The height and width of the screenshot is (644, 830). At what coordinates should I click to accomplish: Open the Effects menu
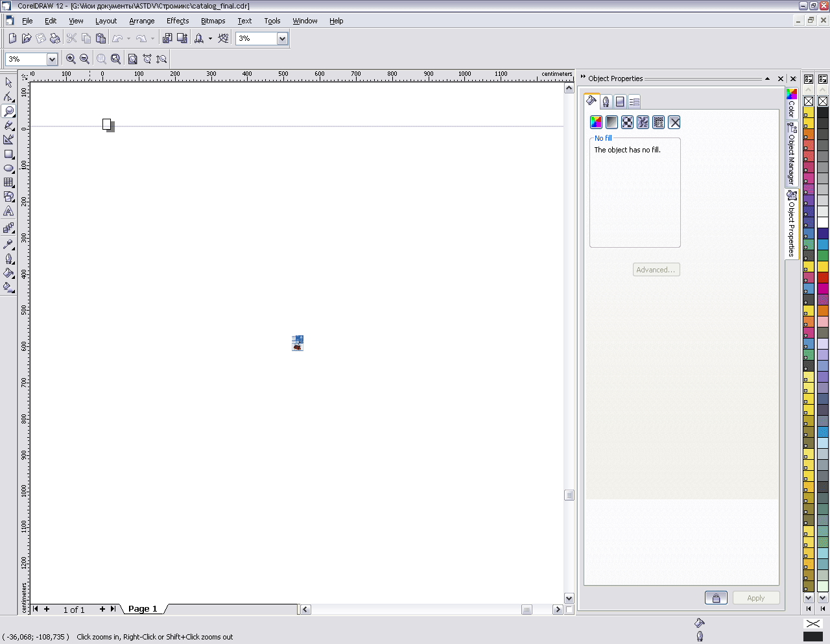(x=178, y=21)
